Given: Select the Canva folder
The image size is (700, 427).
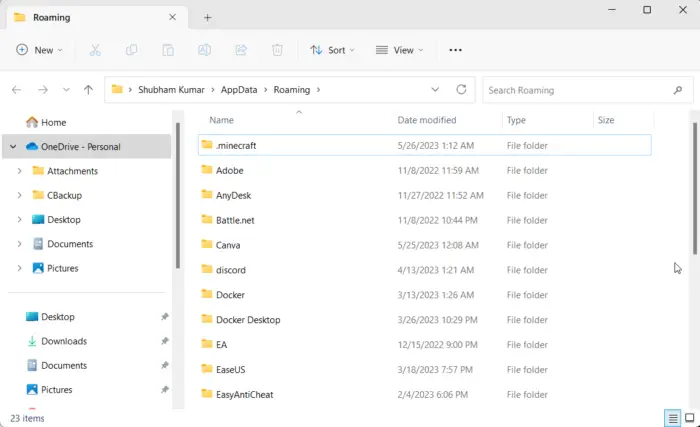Looking at the screenshot, I should pyautogui.click(x=425, y=245).
